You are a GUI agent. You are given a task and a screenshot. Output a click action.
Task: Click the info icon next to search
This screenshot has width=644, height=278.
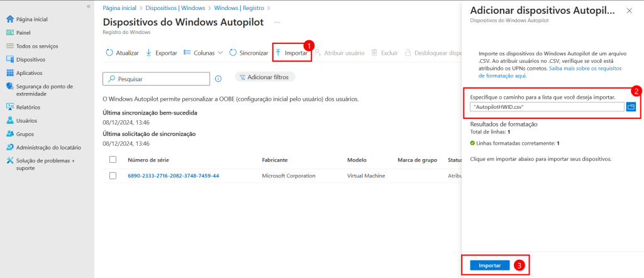point(218,79)
